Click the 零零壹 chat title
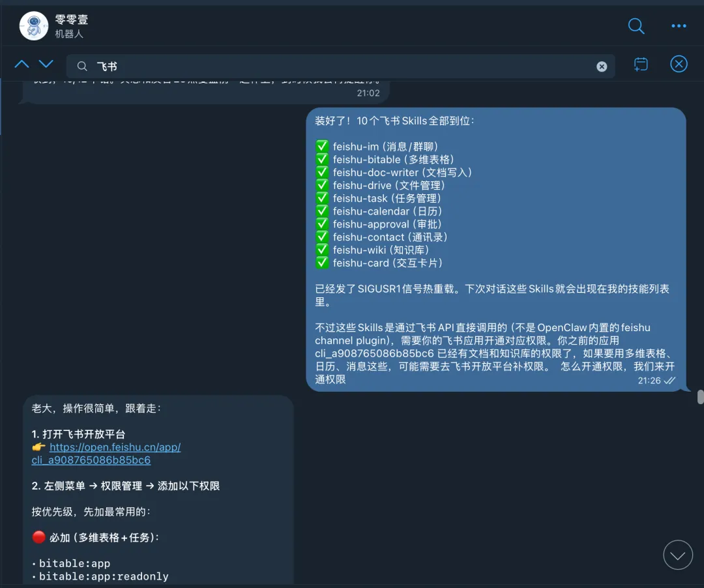 72,20
